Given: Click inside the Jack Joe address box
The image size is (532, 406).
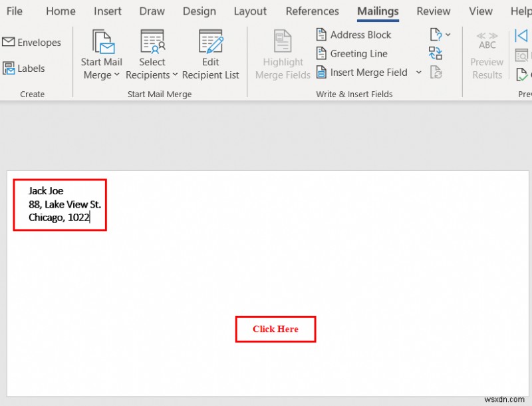Looking at the screenshot, I should point(59,203).
